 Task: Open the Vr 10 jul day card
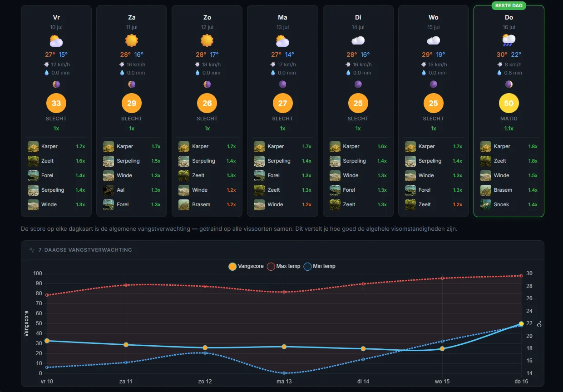tap(56, 111)
